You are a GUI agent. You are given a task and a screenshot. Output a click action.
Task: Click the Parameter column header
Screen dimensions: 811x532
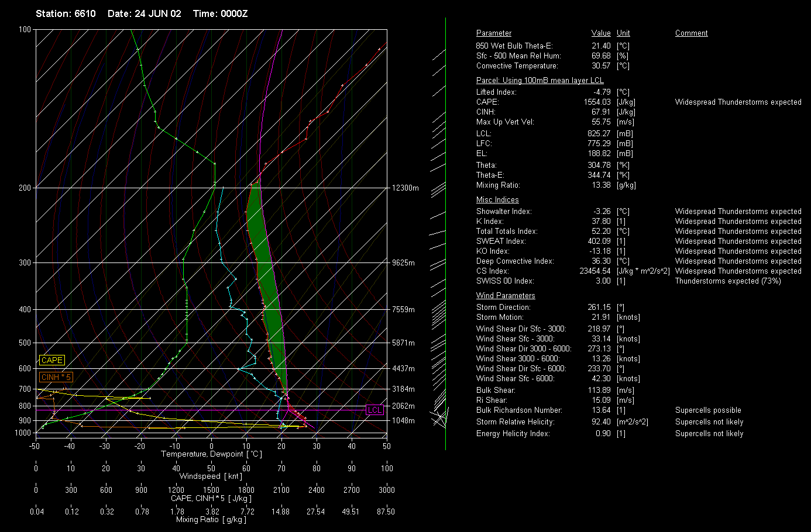coord(493,33)
